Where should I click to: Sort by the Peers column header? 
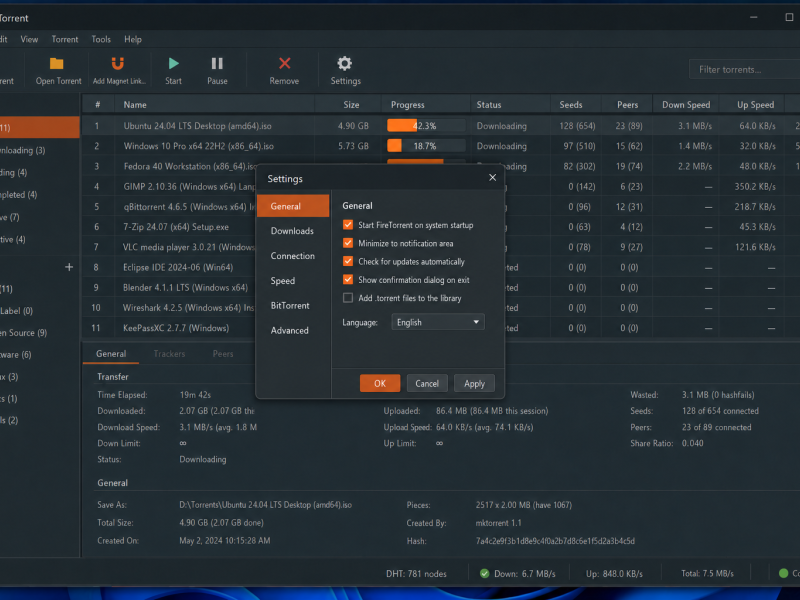[x=628, y=105]
